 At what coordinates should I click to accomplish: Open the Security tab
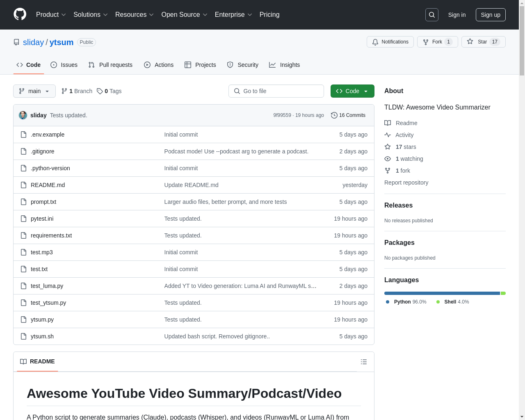(x=243, y=65)
